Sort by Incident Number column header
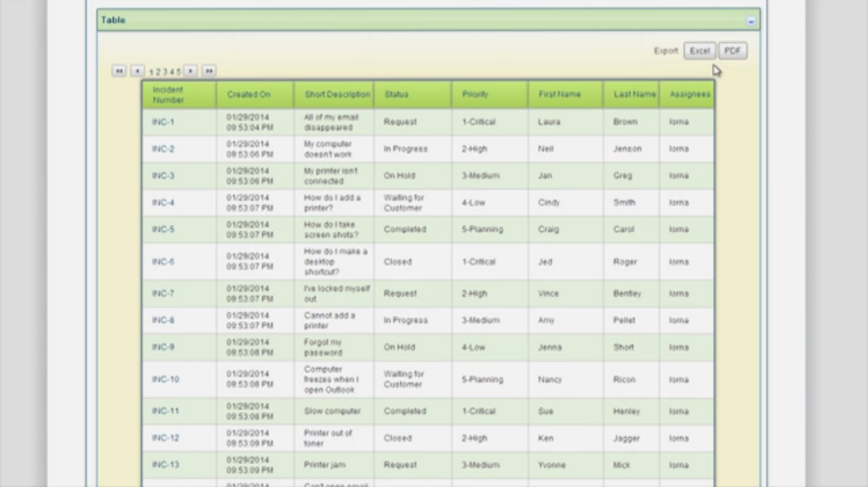The image size is (868, 487). (168, 95)
